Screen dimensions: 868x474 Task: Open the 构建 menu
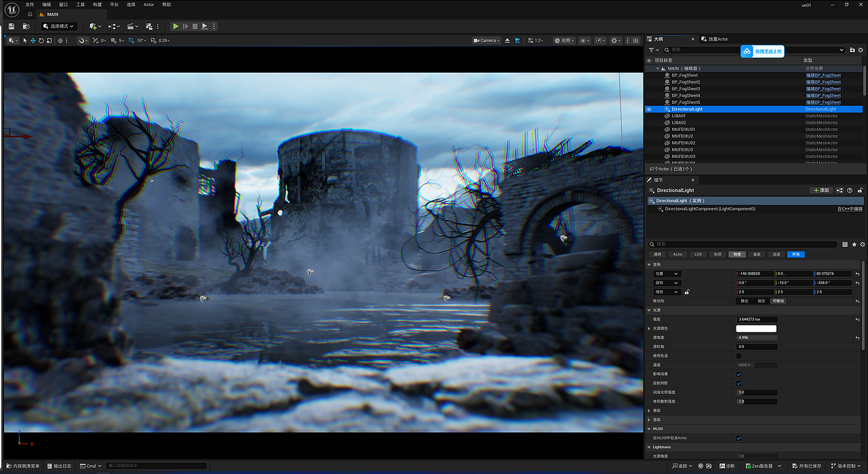[x=97, y=4]
